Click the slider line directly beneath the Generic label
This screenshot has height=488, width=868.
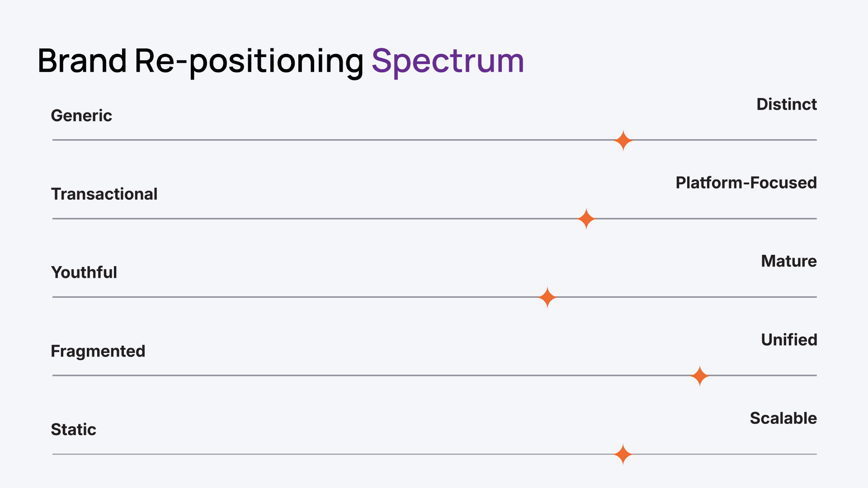[81, 140]
